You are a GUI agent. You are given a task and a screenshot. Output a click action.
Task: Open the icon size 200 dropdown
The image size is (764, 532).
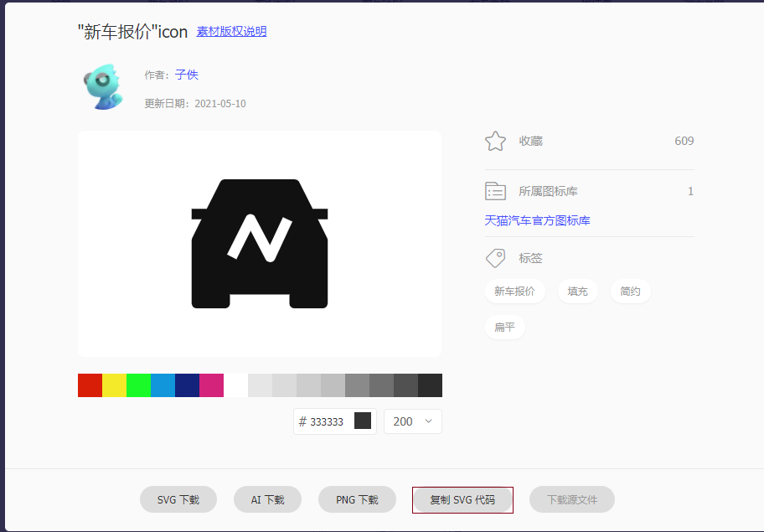(413, 421)
